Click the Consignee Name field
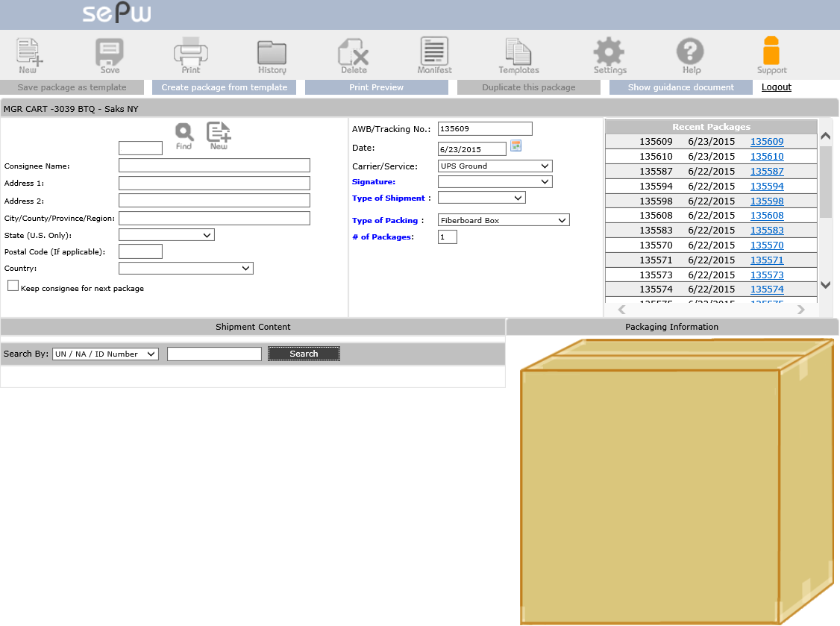Viewport: 840px width, 626px height. (x=214, y=165)
